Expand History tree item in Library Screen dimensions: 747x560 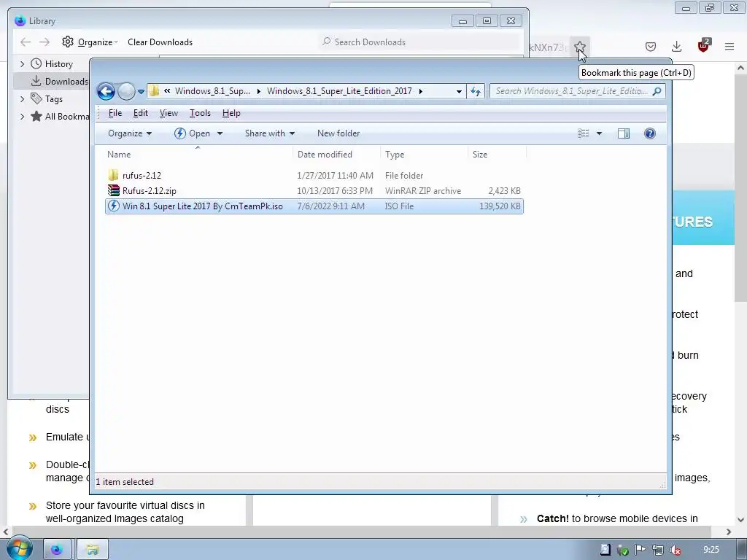tap(22, 64)
